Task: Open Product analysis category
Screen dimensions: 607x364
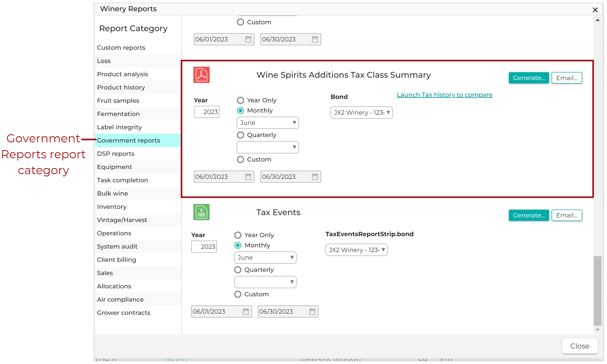Action: [x=138, y=74]
